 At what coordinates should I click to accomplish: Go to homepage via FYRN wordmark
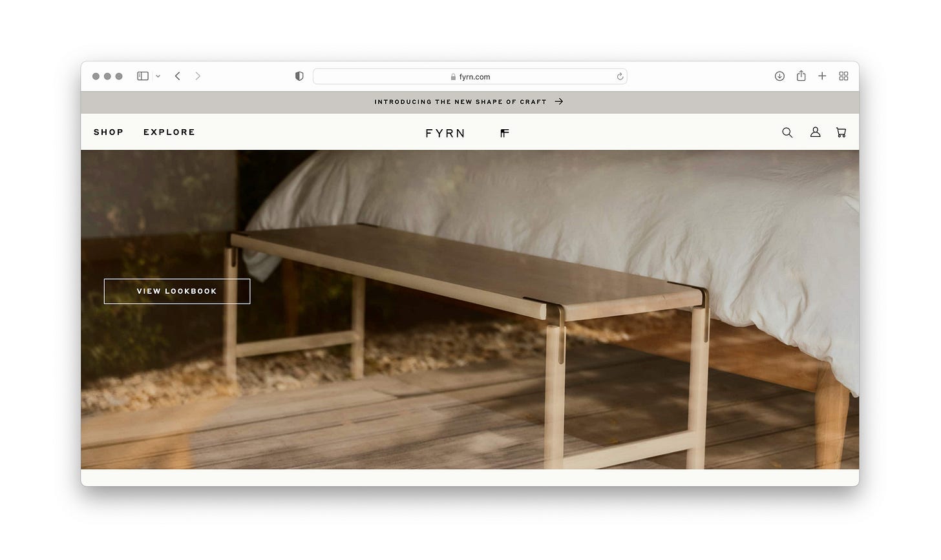pyautogui.click(x=445, y=133)
